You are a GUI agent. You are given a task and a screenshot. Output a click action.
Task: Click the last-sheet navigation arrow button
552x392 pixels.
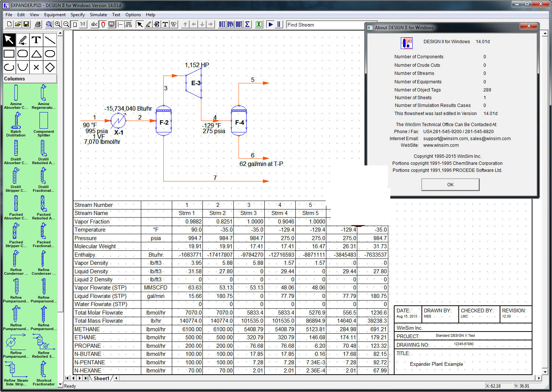point(86,378)
